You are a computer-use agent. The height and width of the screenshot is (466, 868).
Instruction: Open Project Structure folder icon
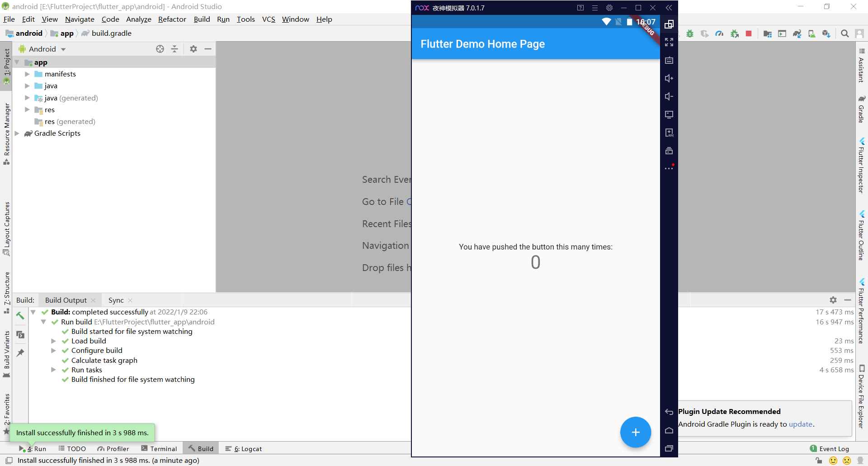(767, 34)
